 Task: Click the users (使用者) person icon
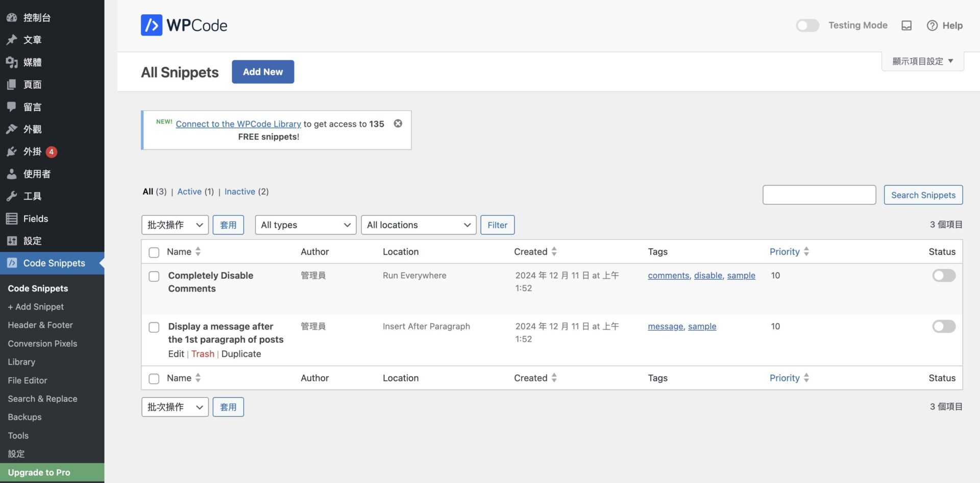pyautogui.click(x=12, y=174)
